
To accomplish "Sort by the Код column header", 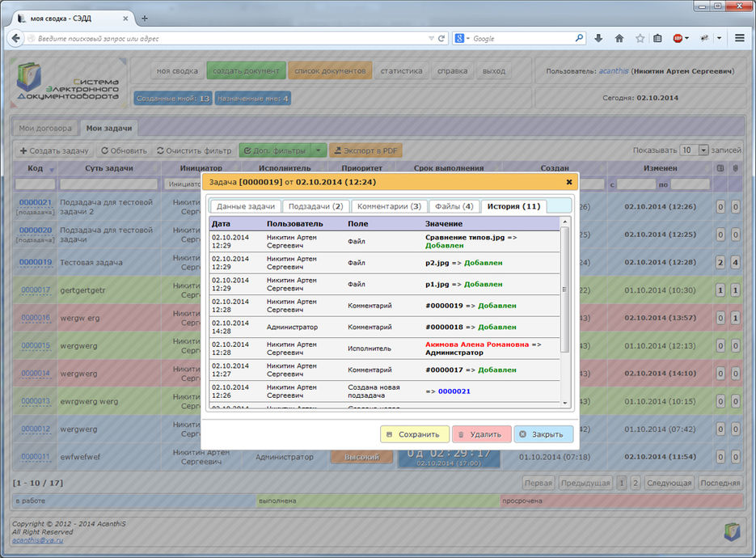I will click(x=36, y=168).
